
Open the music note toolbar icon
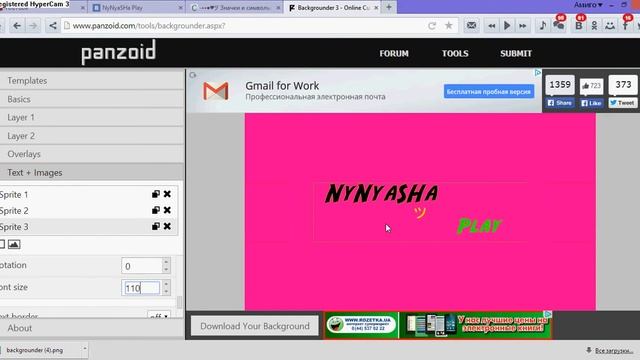coord(542,25)
